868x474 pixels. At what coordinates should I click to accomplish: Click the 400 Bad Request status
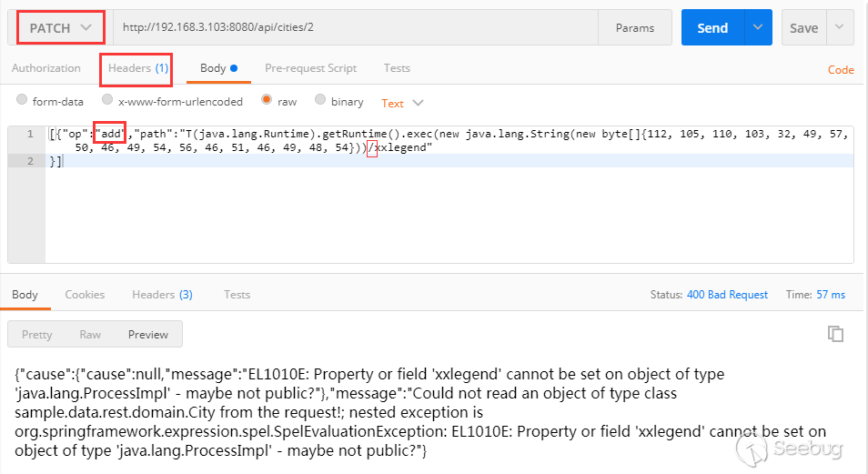pos(727,295)
